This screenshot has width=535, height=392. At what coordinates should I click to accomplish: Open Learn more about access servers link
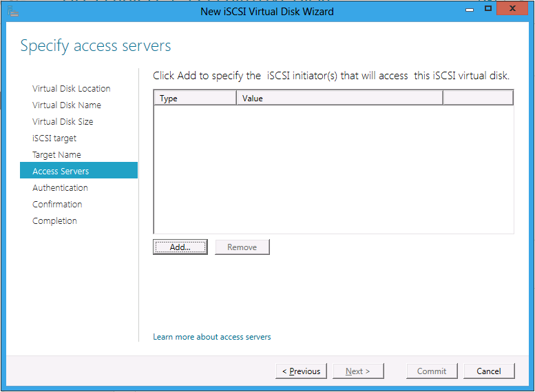[211, 337]
